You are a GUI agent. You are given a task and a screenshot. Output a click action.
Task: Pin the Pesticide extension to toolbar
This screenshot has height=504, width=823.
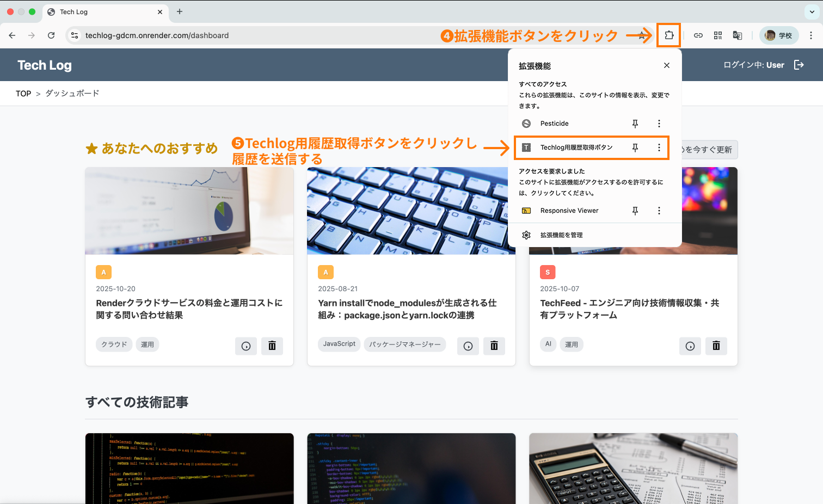point(635,123)
